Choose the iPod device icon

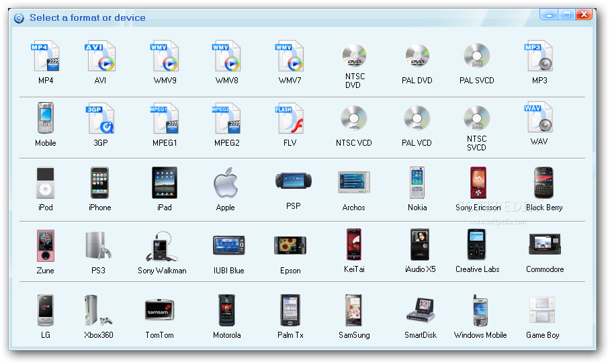click(46, 183)
